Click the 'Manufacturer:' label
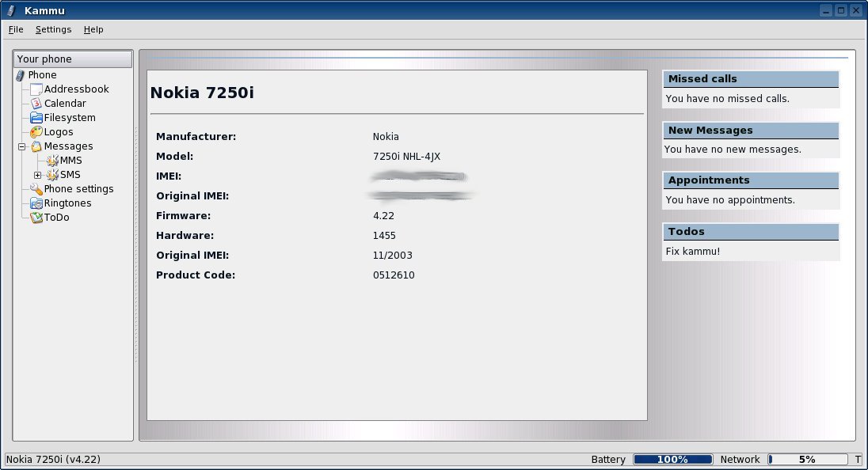The height and width of the screenshot is (470, 868). point(196,137)
